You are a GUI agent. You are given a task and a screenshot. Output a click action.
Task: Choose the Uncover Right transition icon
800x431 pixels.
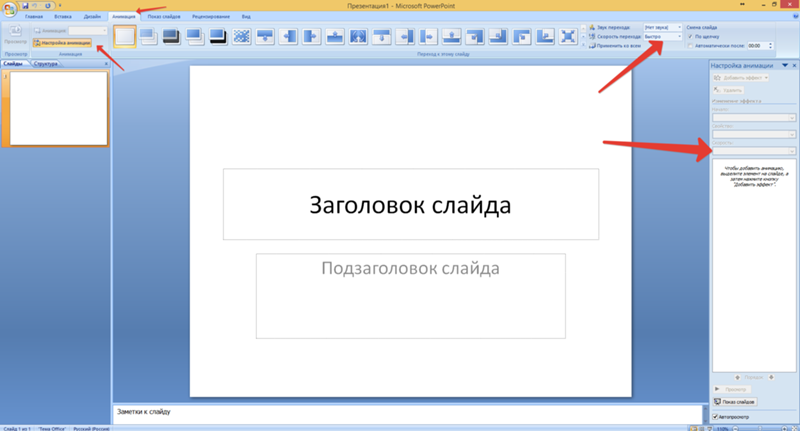pos(429,36)
